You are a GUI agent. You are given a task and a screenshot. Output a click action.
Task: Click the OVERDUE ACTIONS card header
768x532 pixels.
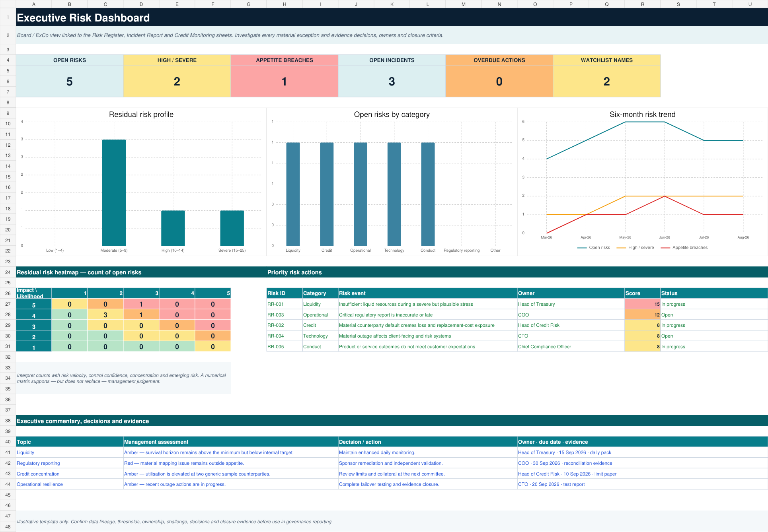point(499,60)
